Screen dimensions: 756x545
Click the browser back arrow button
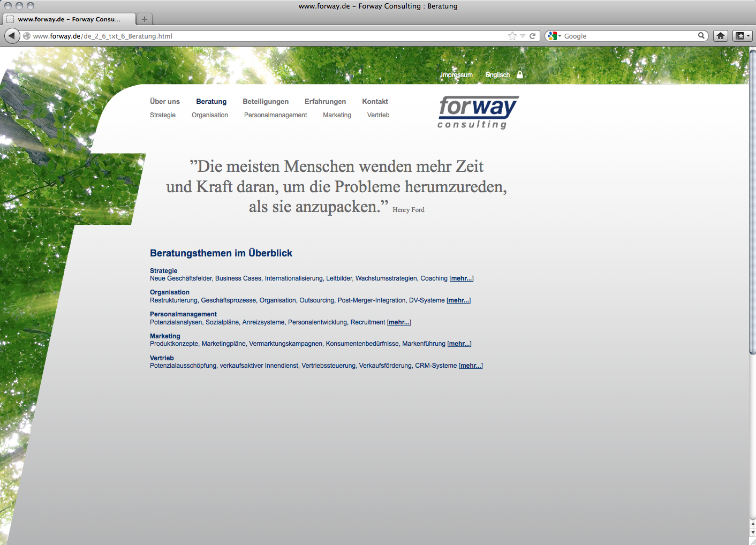coord(12,36)
